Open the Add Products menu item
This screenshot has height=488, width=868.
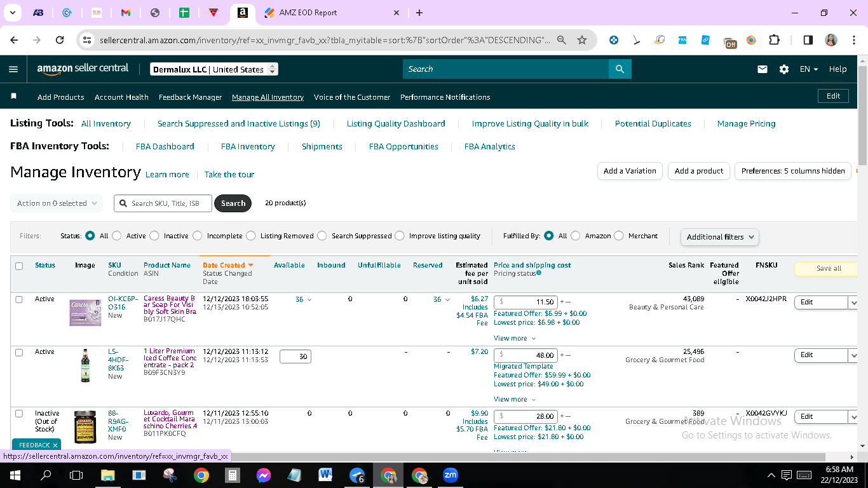point(61,97)
